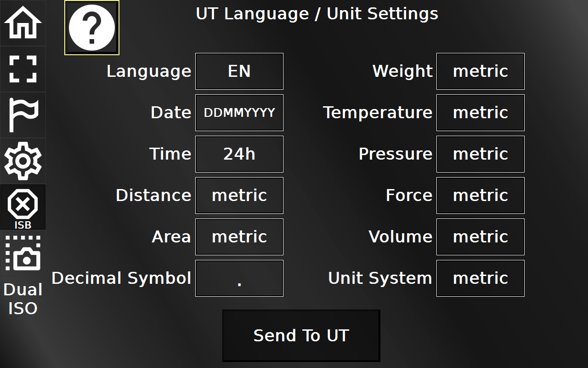Change the Temperature unit to imperial
This screenshot has width=588, height=368.
click(480, 112)
